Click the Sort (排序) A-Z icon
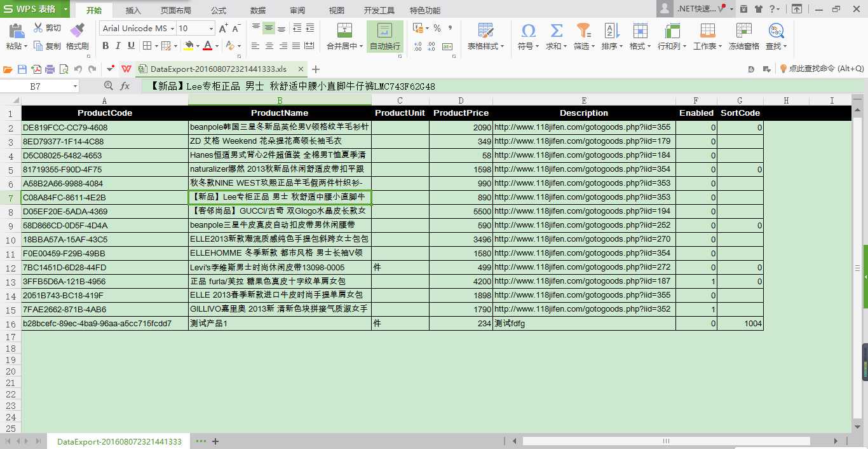 [611, 31]
